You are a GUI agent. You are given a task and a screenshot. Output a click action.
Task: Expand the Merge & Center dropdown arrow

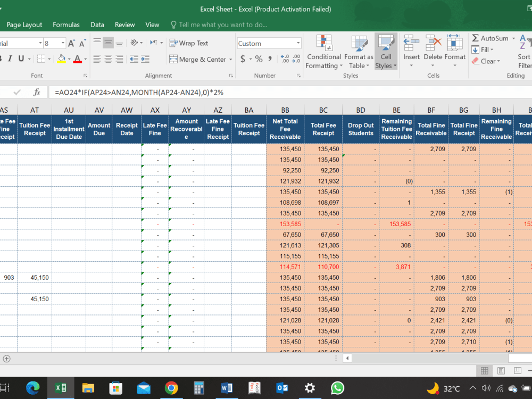[x=230, y=60]
